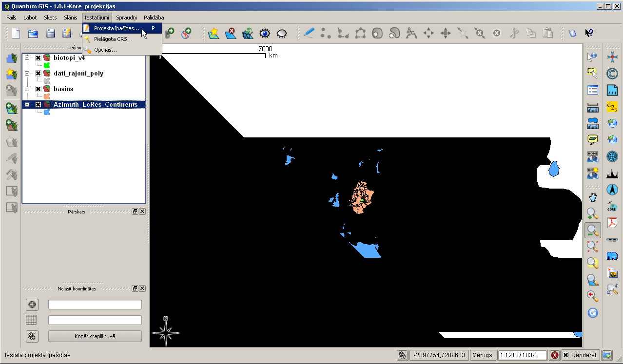Viewport: 623px width, 364px height.
Task: Click the coordinate capture crosshair icon button
Action: (32, 305)
